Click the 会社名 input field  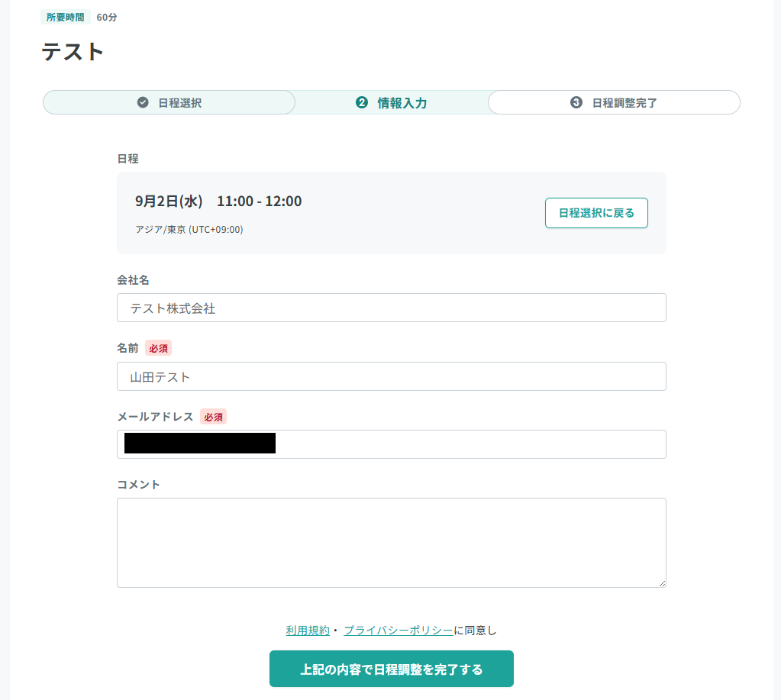[x=392, y=308]
